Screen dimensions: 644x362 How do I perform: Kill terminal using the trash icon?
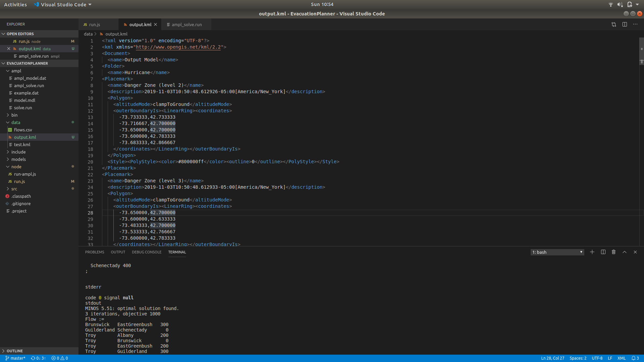point(613,252)
